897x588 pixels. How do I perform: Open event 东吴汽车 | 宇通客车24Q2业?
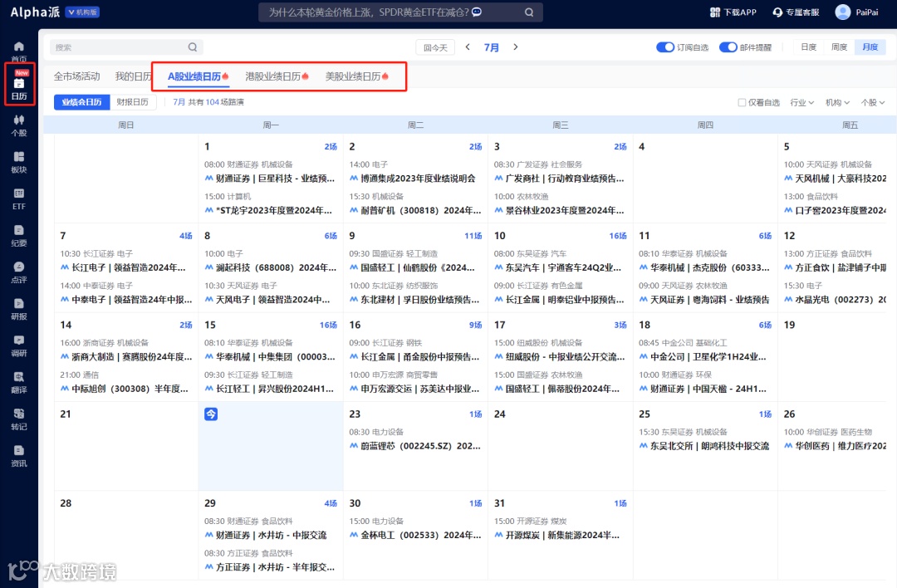(x=558, y=267)
